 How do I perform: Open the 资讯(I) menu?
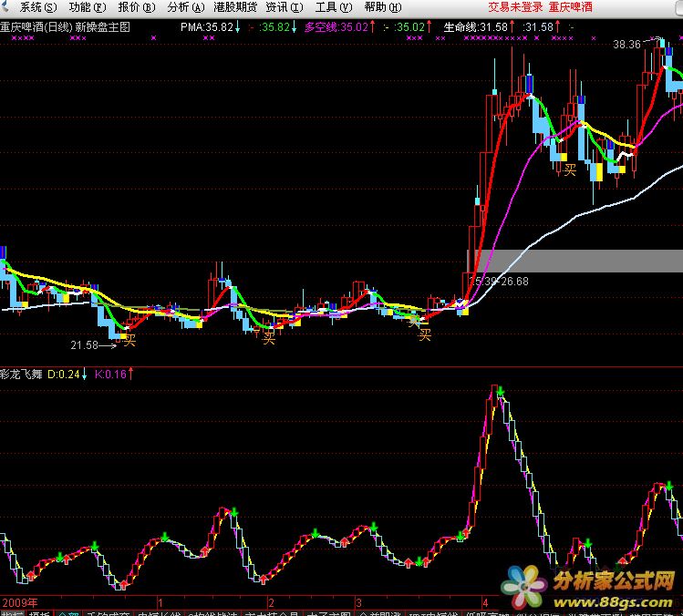pyautogui.click(x=285, y=7)
